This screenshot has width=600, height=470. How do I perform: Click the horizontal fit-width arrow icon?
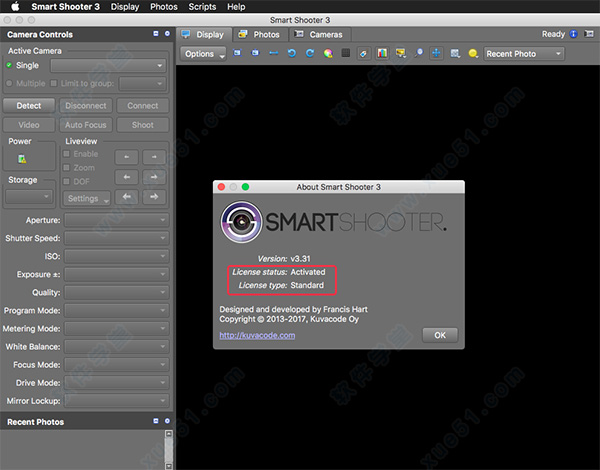[x=274, y=53]
